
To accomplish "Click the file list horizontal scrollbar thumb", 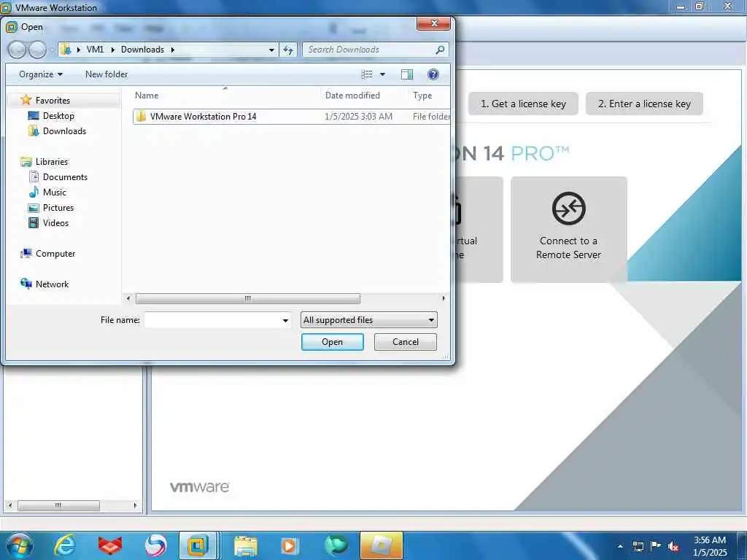I will (x=248, y=298).
